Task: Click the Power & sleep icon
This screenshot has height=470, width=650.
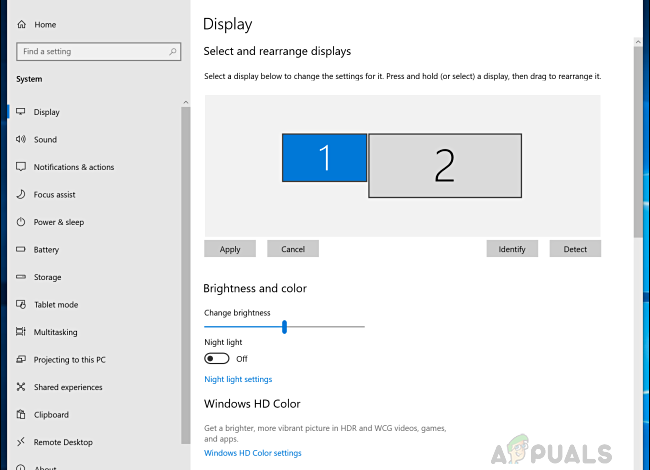Action: point(21,222)
